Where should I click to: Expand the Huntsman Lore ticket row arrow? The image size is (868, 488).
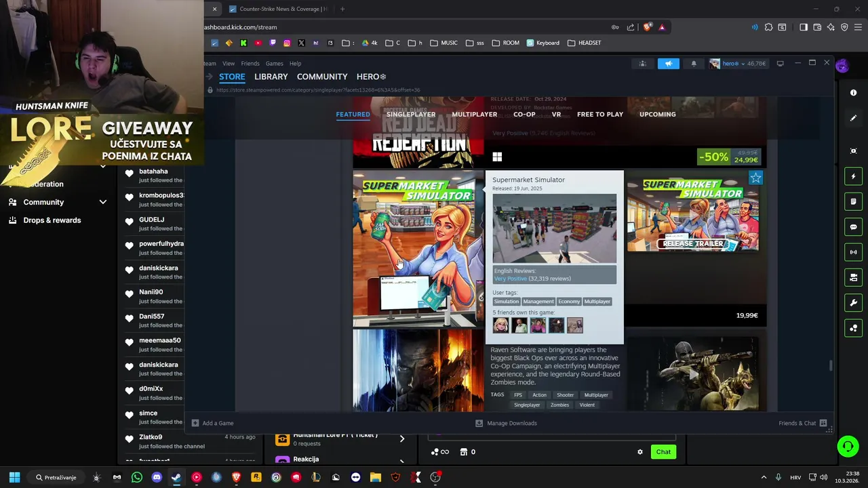pos(402,439)
